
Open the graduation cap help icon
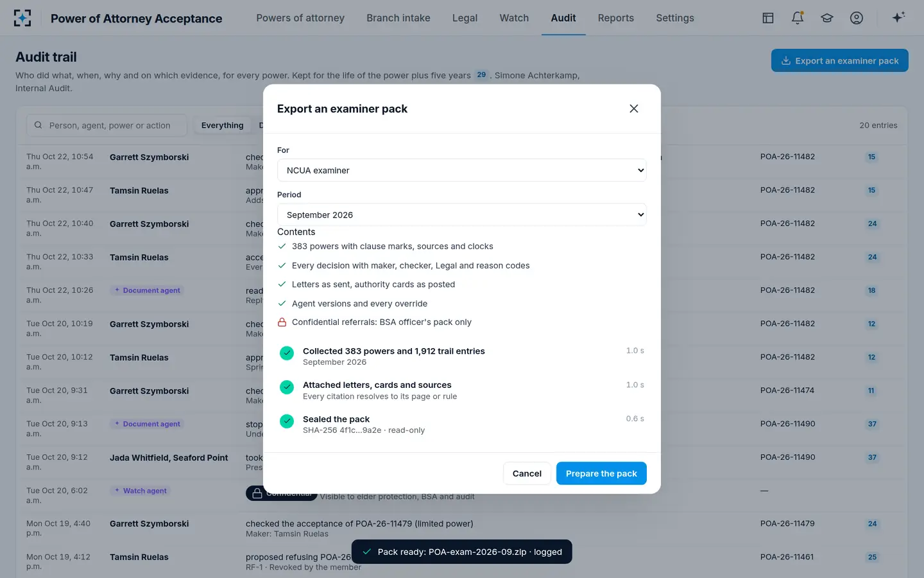[x=827, y=18]
